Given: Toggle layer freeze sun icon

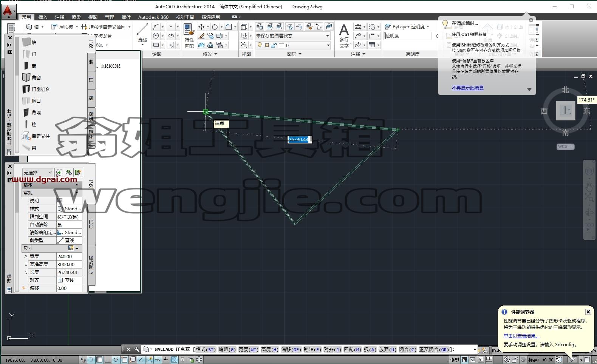Looking at the screenshot, I should [267, 45].
